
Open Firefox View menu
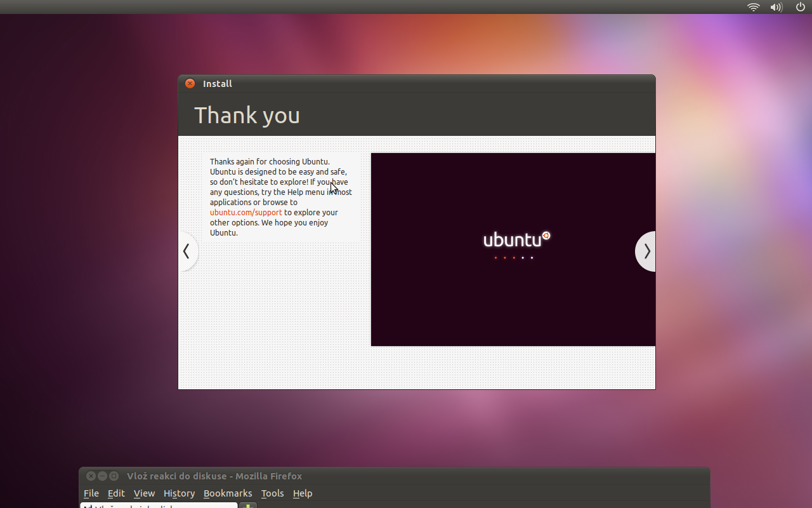point(144,493)
